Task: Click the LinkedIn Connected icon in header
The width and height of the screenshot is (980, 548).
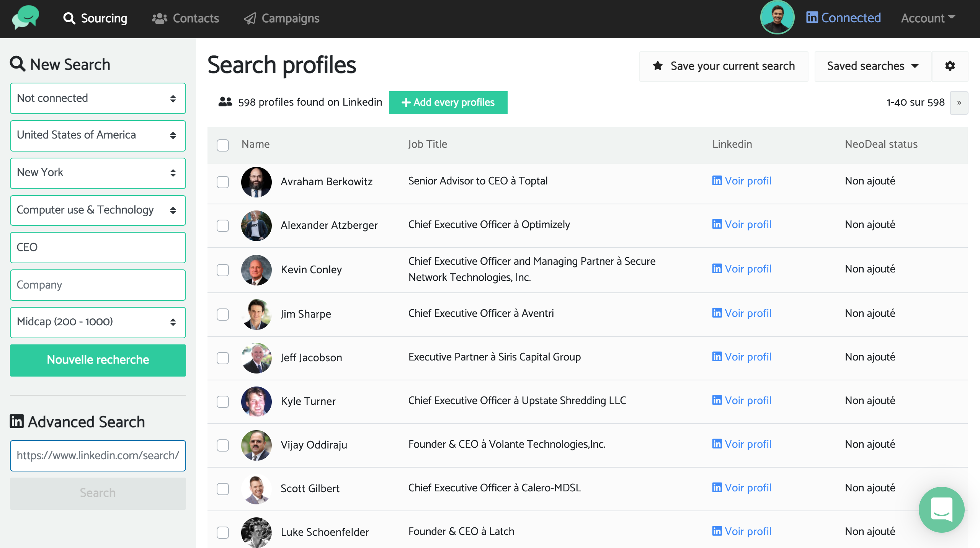Action: (812, 17)
